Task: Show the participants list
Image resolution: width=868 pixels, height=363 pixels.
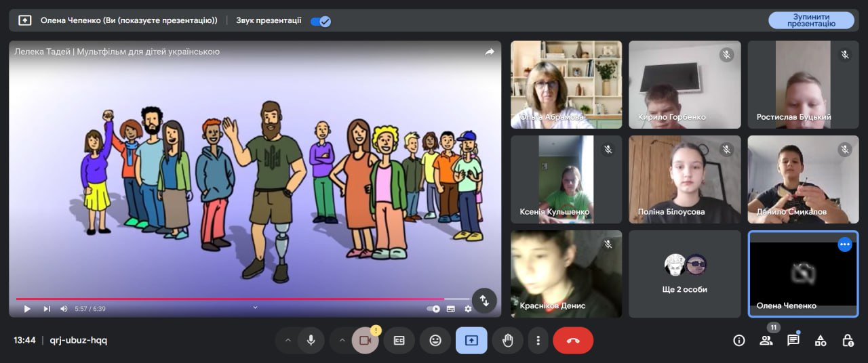Action: point(766,340)
